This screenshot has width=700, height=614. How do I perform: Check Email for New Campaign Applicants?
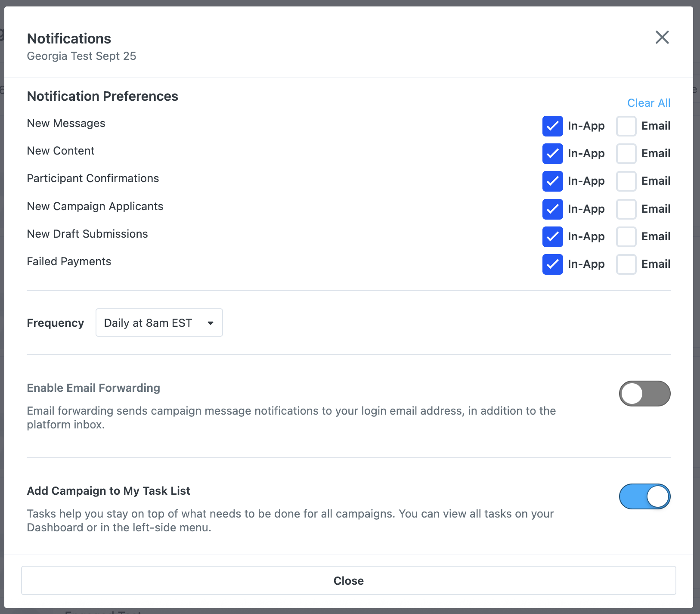point(627,209)
